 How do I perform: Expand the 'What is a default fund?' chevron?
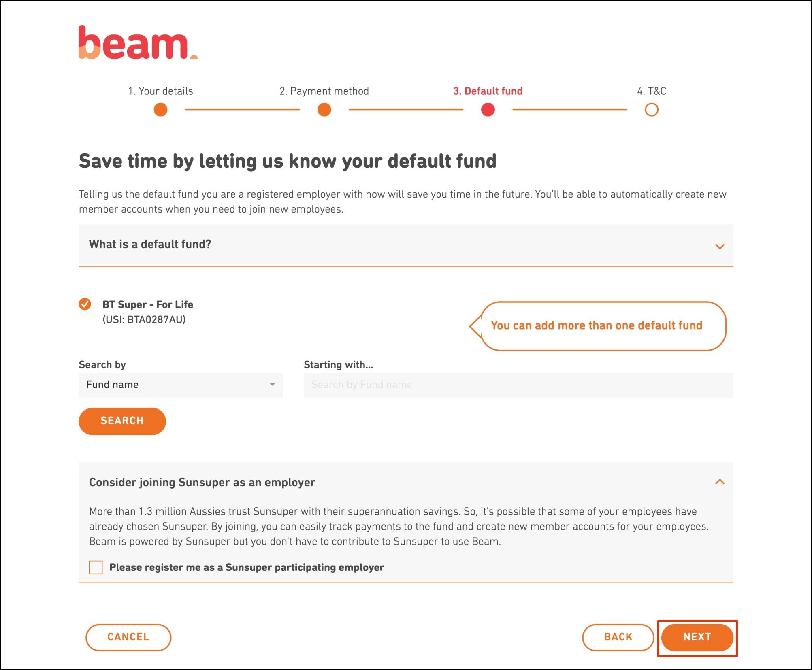(x=719, y=246)
